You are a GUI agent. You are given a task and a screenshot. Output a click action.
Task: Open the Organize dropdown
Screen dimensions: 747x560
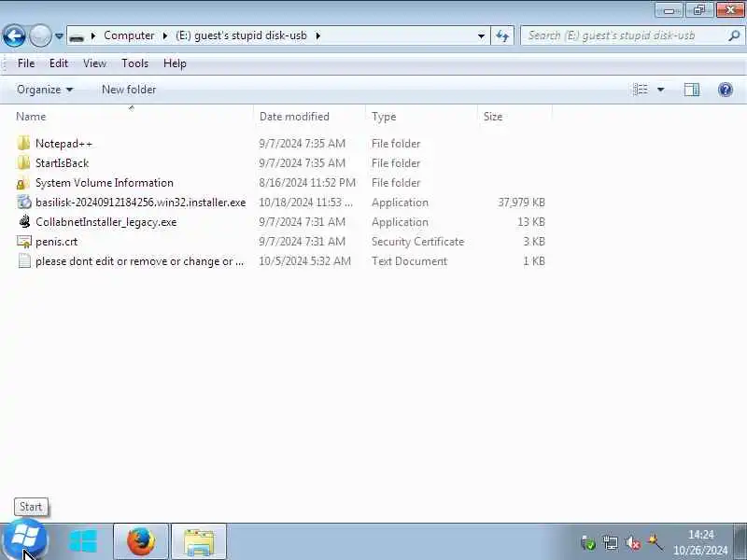tap(45, 90)
